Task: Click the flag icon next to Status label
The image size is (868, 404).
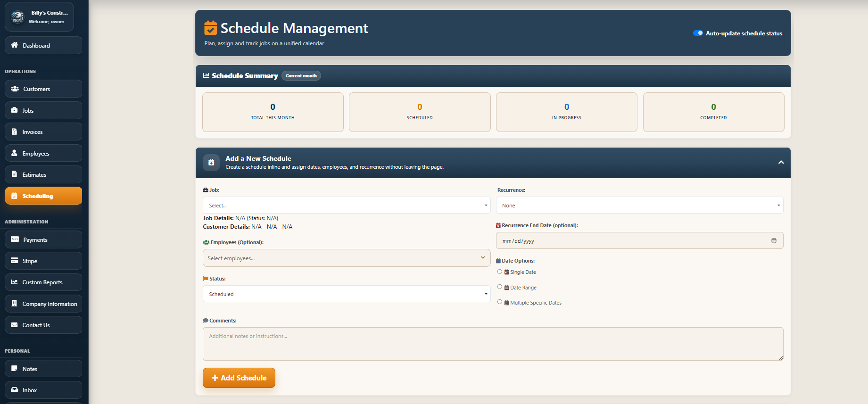Action: coord(206,279)
